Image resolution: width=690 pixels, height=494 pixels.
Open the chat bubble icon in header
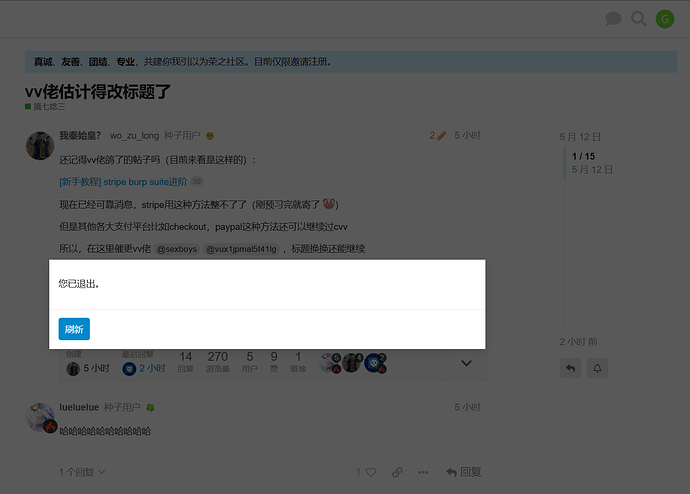point(613,19)
